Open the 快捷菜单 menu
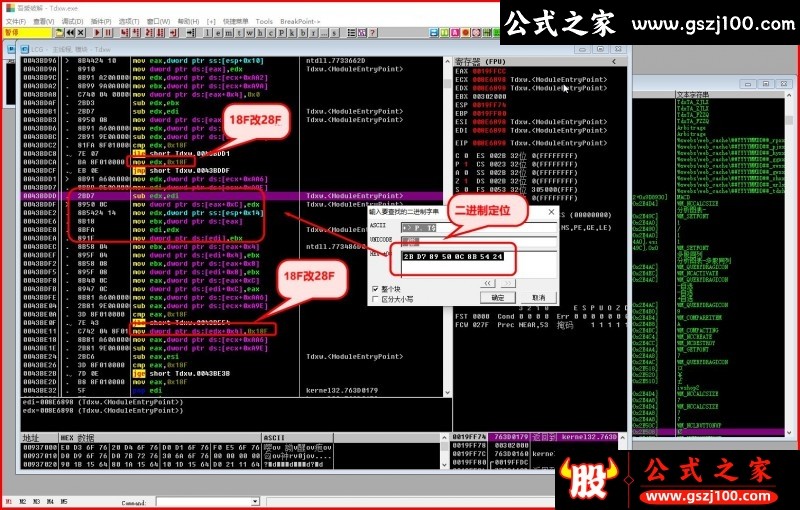Viewport: 800px width, 510px height. pyautogui.click(x=235, y=21)
